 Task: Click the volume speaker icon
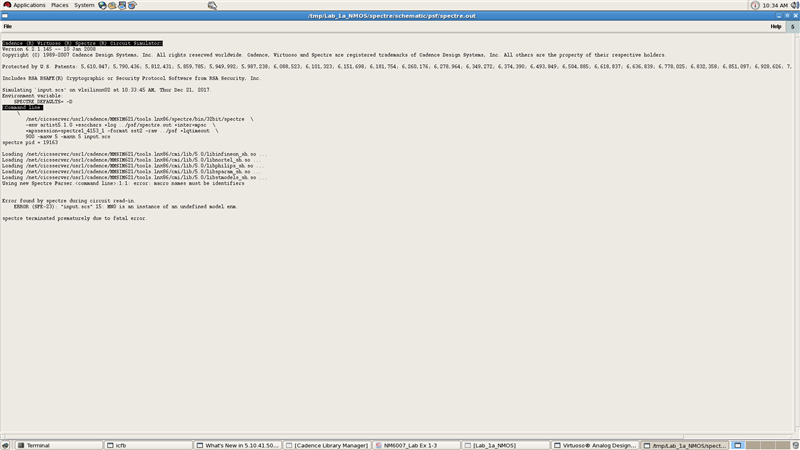[x=793, y=5]
